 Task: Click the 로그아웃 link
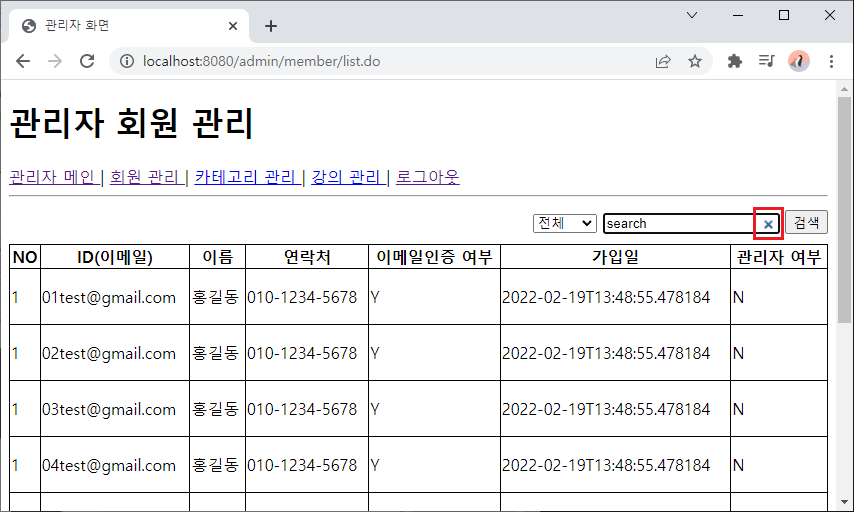[428, 177]
